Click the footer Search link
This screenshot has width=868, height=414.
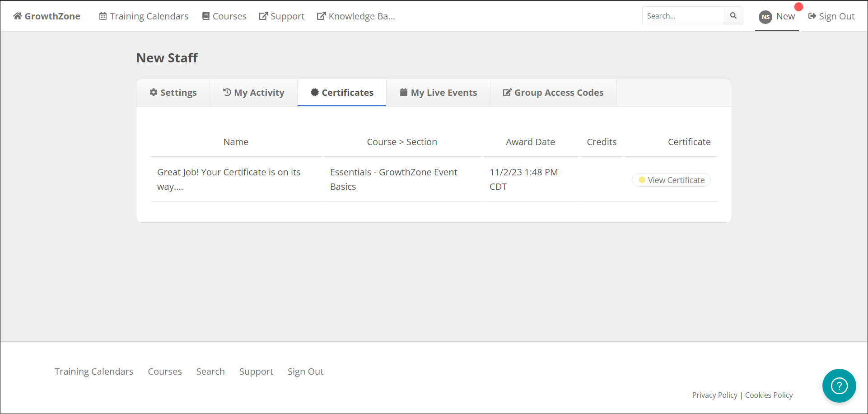click(210, 372)
